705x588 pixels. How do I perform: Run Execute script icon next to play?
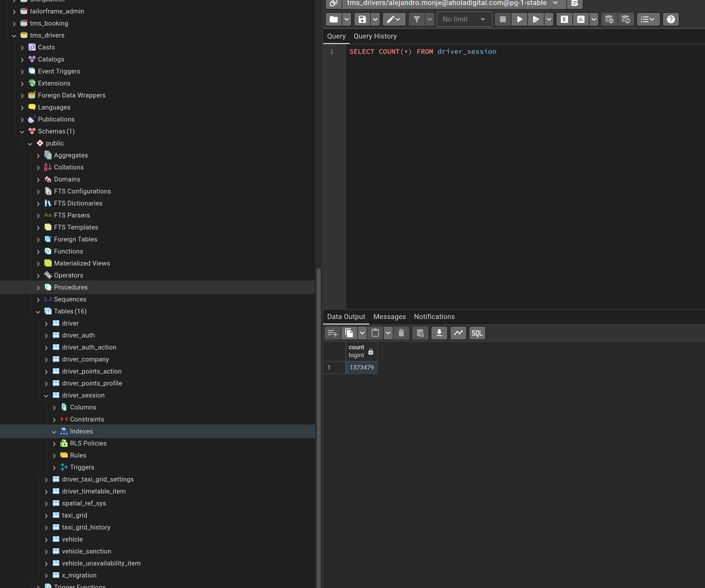click(536, 19)
